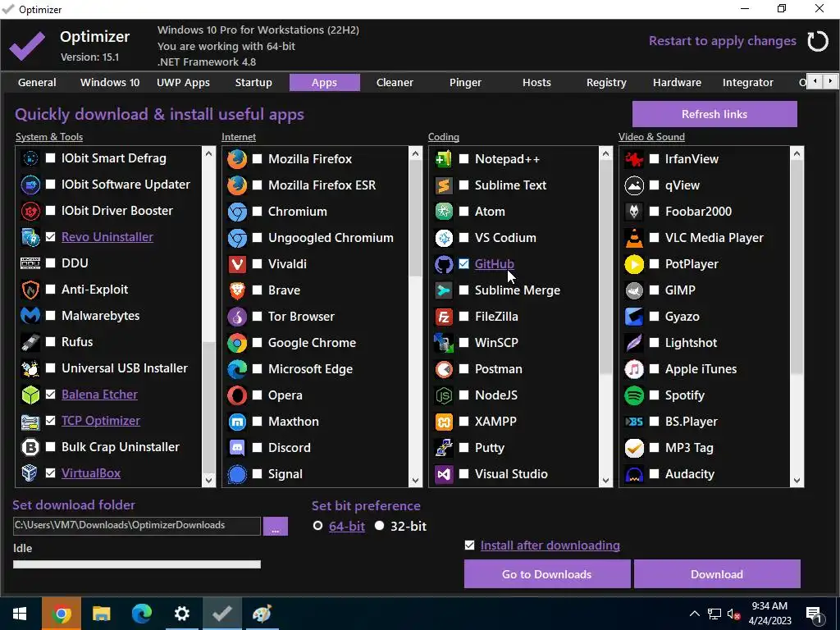Click the Refresh links button
The image size is (840, 630).
[x=714, y=114]
